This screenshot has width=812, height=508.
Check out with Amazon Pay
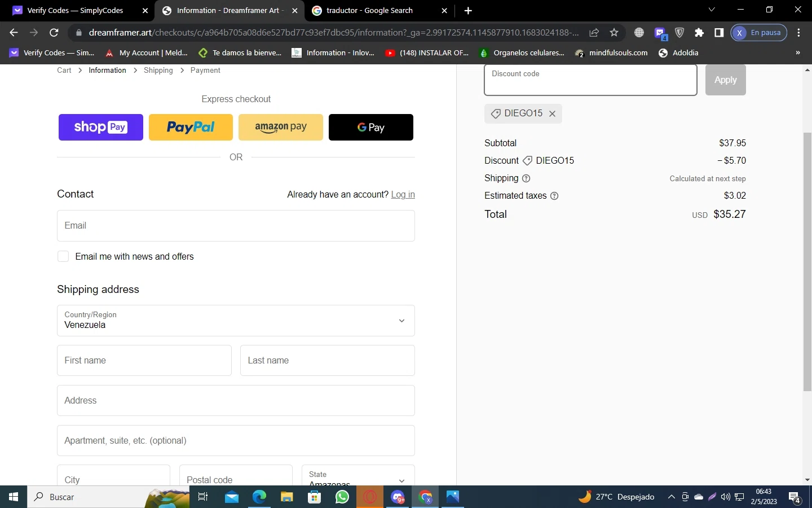click(x=281, y=127)
